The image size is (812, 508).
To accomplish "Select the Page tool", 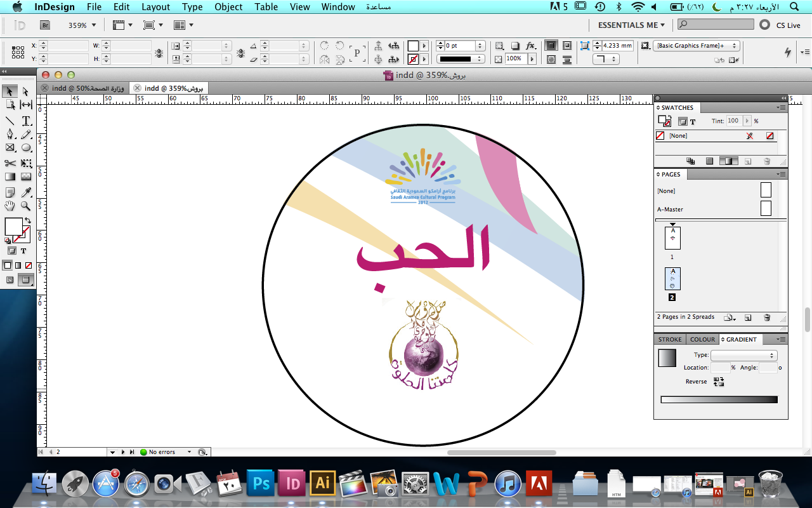I will (x=10, y=105).
